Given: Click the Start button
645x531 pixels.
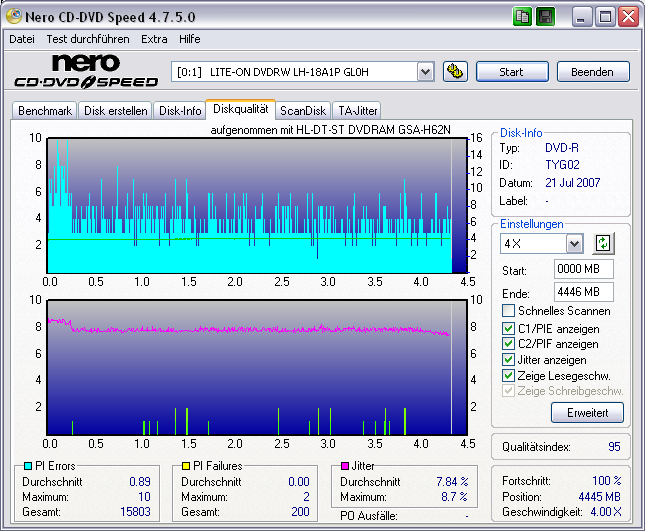Looking at the screenshot, I should (x=512, y=72).
